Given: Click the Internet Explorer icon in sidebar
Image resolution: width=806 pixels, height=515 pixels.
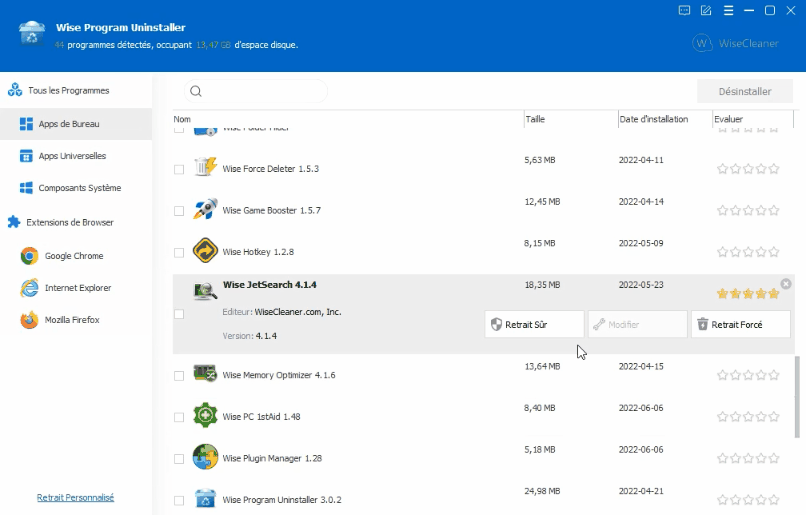Looking at the screenshot, I should 29,288.
